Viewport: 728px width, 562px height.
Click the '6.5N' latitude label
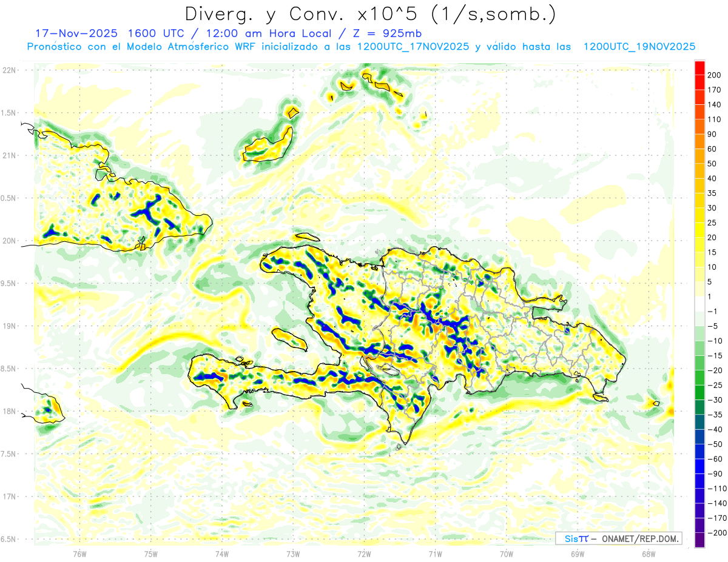pyautogui.click(x=9, y=540)
